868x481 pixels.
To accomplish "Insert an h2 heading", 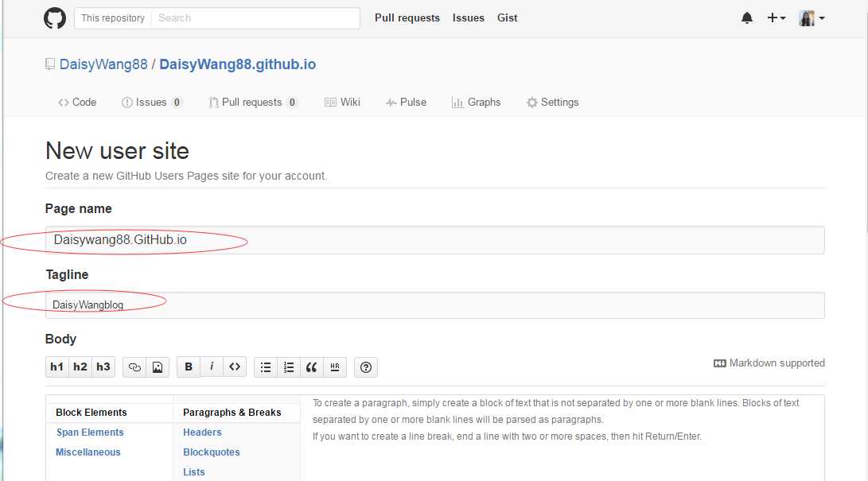I will (x=80, y=367).
